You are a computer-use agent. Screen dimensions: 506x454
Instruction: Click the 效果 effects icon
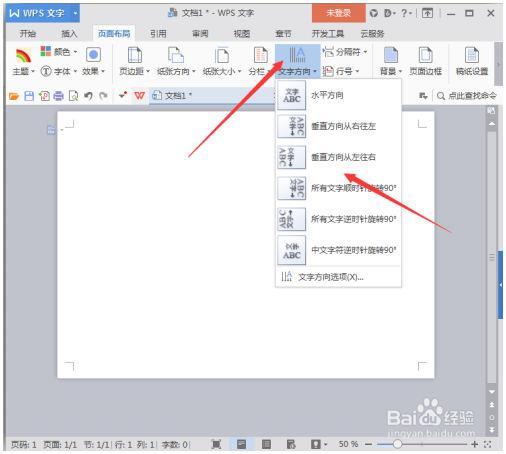pos(93,54)
